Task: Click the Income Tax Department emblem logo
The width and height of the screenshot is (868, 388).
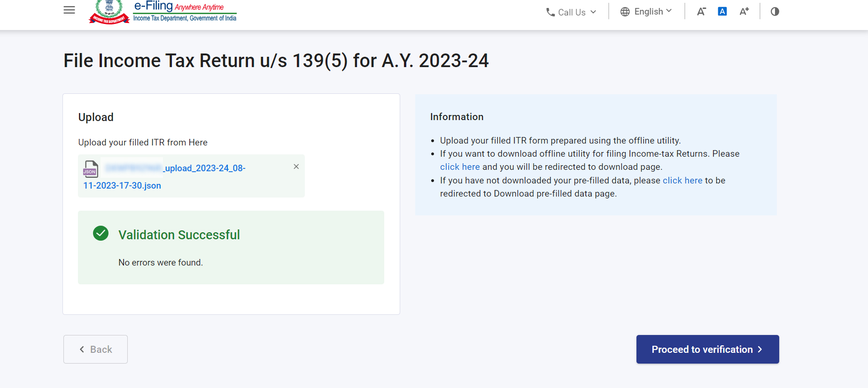Action: 109,11
